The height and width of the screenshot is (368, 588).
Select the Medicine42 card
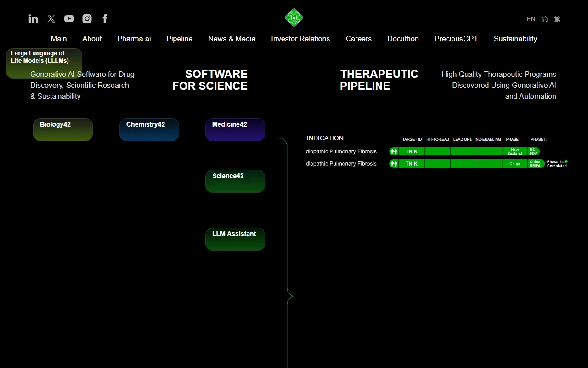(x=235, y=130)
